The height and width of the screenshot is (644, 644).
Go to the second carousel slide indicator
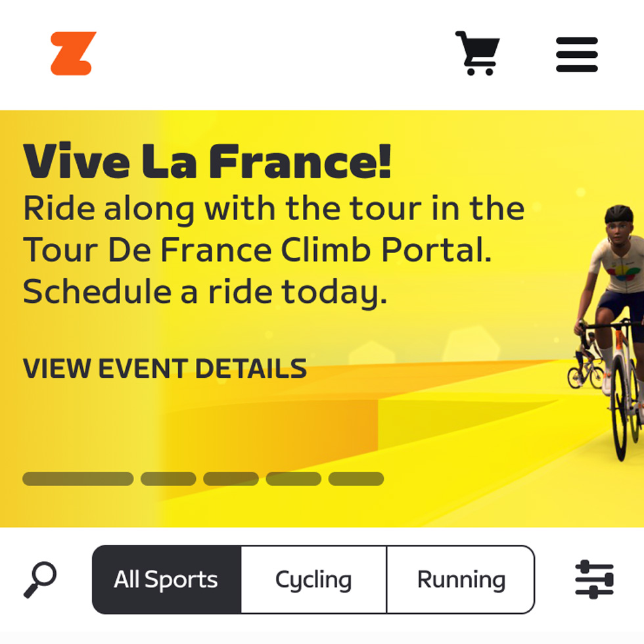point(168,478)
